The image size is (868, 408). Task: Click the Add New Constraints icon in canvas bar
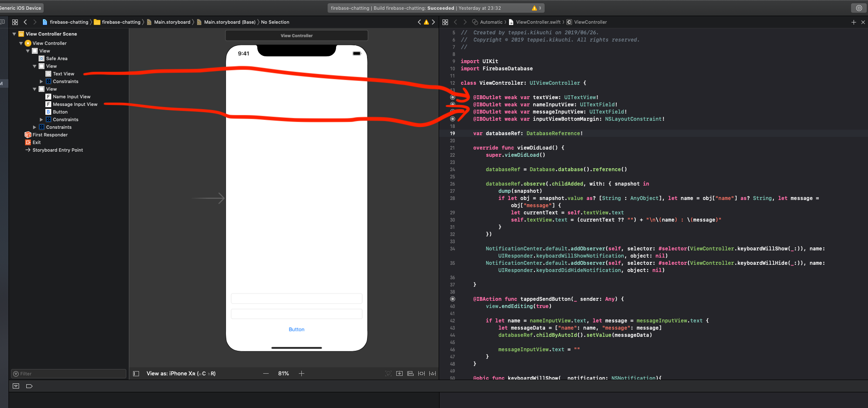point(421,373)
